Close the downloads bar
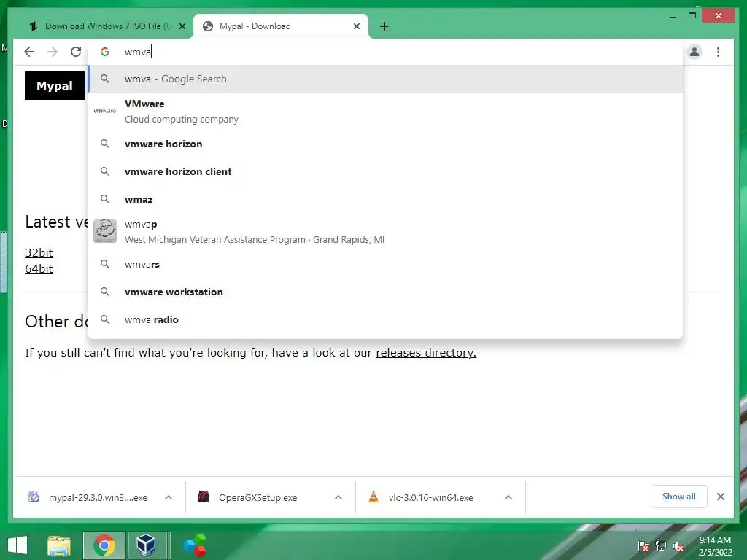The width and height of the screenshot is (747, 560). pyautogui.click(x=720, y=497)
